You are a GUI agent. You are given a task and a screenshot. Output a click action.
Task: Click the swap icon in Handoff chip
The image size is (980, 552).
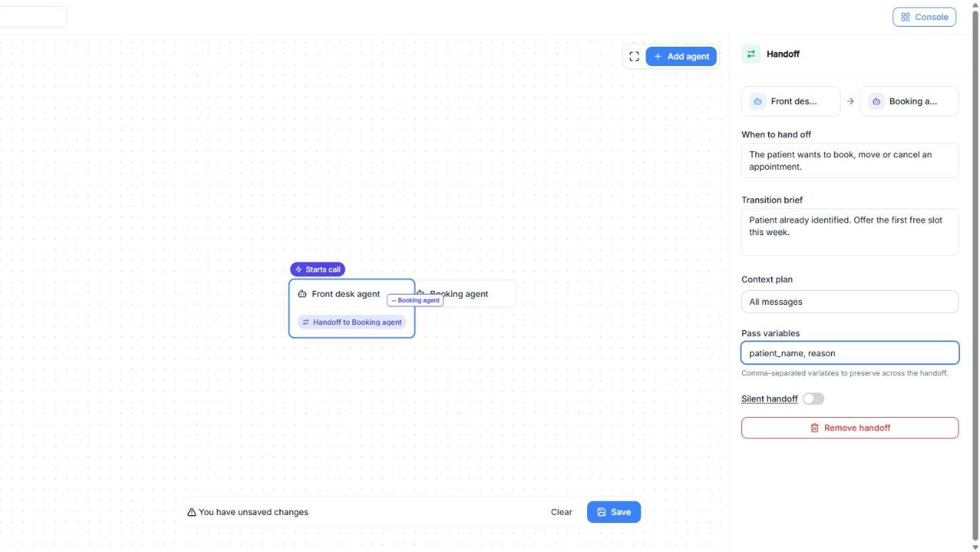coord(305,322)
